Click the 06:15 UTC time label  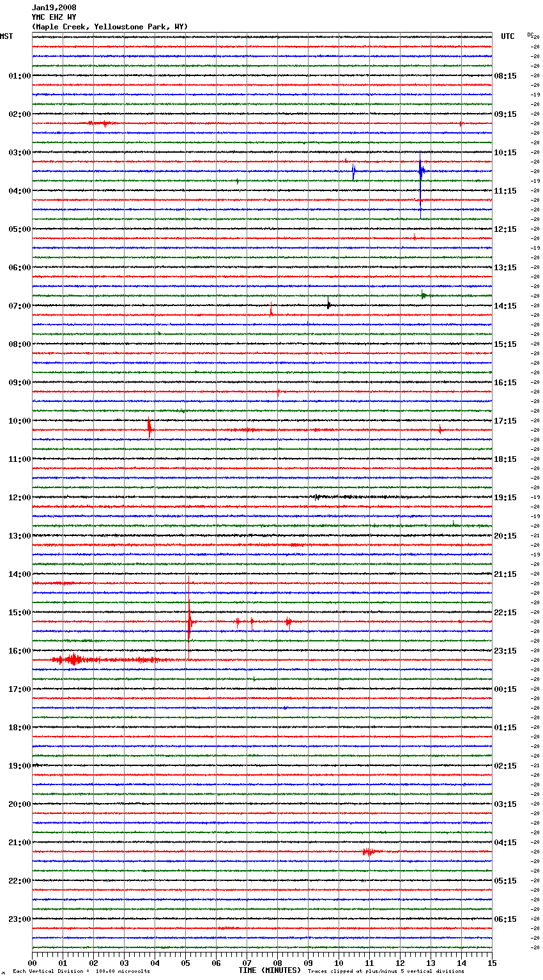pos(505,919)
